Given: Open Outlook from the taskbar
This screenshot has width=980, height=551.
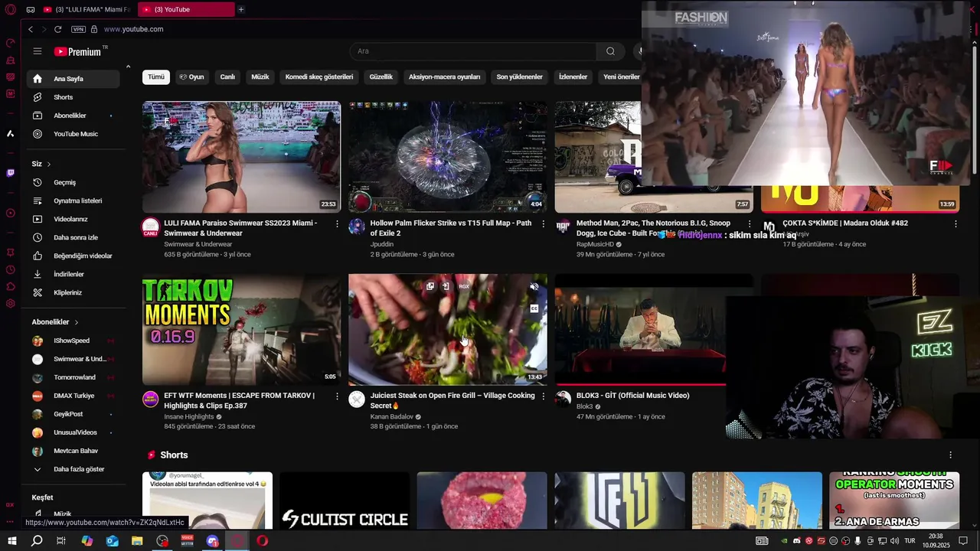Looking at the screenshot, I should (112, 541).
